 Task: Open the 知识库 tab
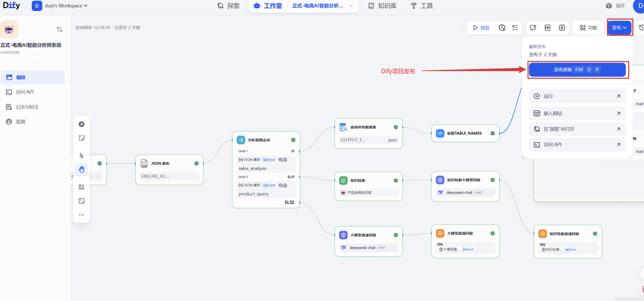383,6
